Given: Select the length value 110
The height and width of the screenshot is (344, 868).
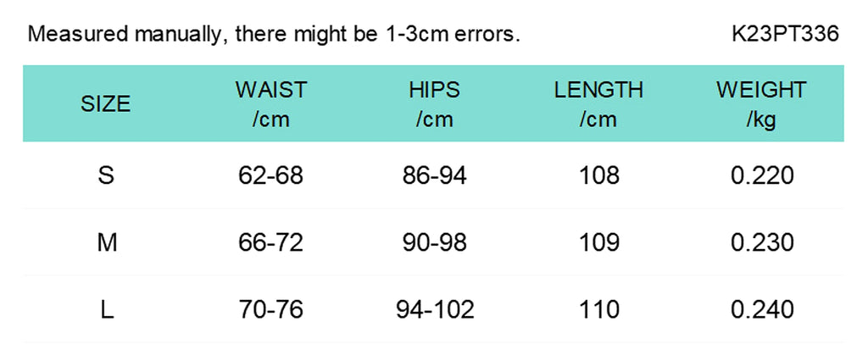Looking at the screenshot, I should [x=599, y=310].
